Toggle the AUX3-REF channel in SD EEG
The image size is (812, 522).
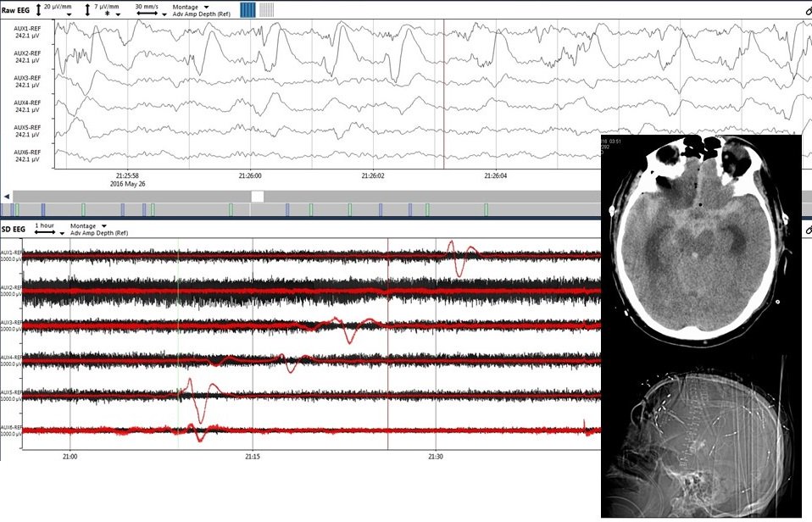(10, 320)
